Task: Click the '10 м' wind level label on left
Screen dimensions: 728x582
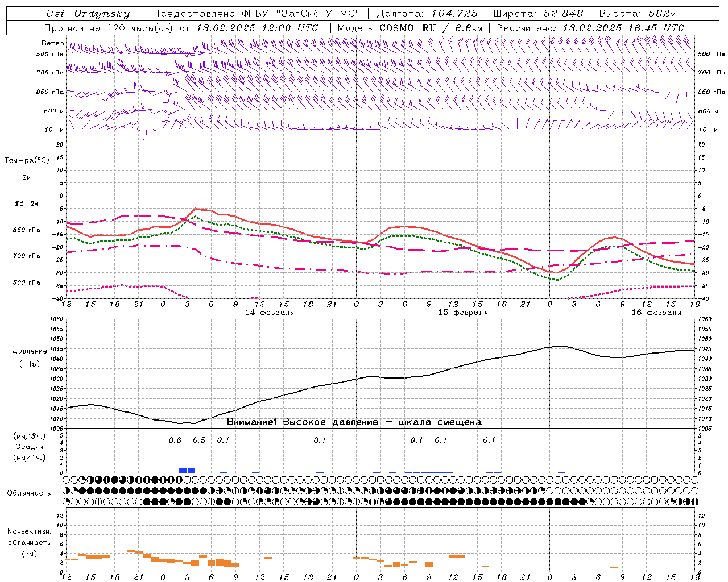Action: (x=55, y=130)
